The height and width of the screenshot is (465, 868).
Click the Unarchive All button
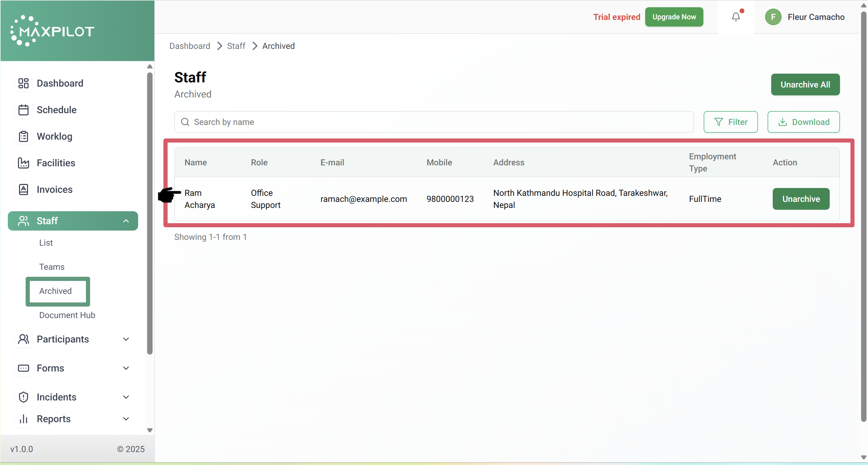805,84
